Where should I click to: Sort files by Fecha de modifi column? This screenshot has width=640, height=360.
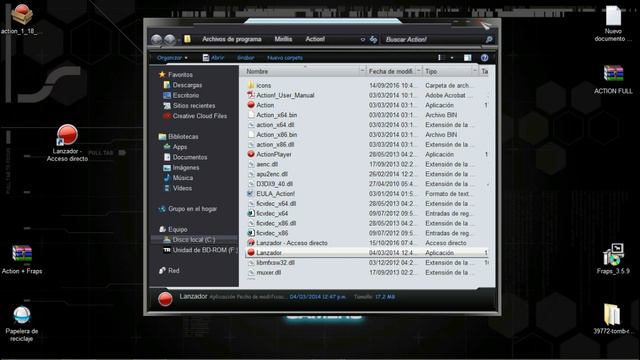click(391, 71)
